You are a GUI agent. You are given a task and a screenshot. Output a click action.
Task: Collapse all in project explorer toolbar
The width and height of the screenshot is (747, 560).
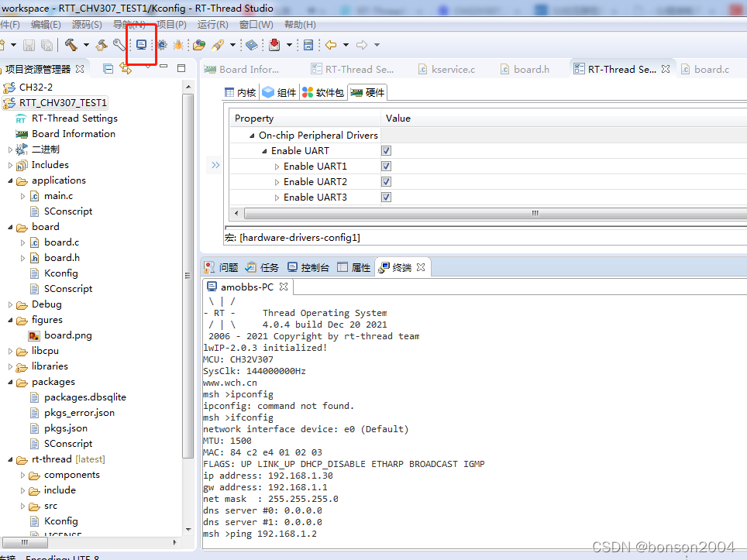click(108, 69)
